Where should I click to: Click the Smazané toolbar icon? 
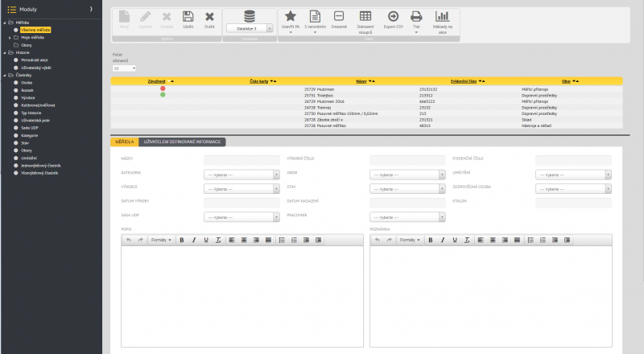339,16
